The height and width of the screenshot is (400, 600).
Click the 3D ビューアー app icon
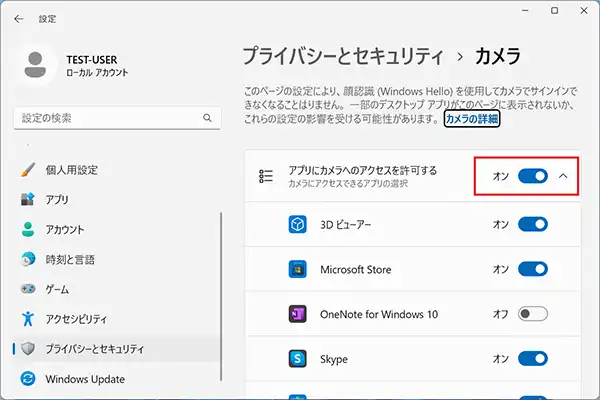point(297,224)
